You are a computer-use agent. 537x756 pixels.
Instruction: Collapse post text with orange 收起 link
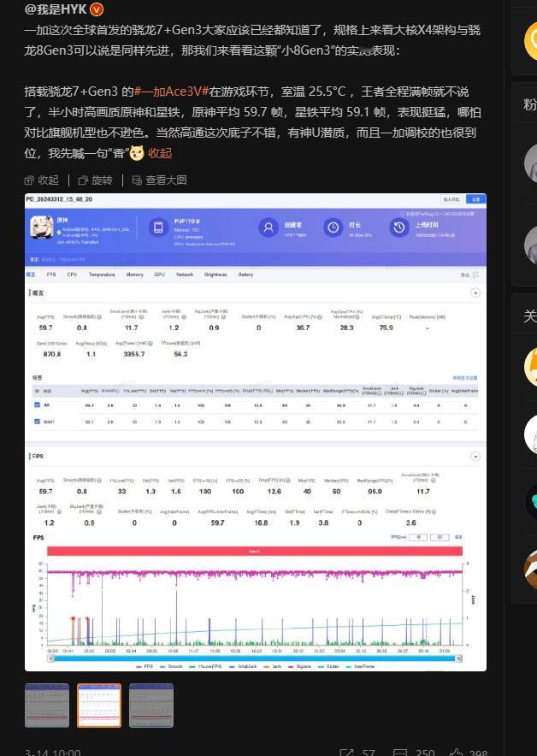pyautogui.click(x=160, y=153)
